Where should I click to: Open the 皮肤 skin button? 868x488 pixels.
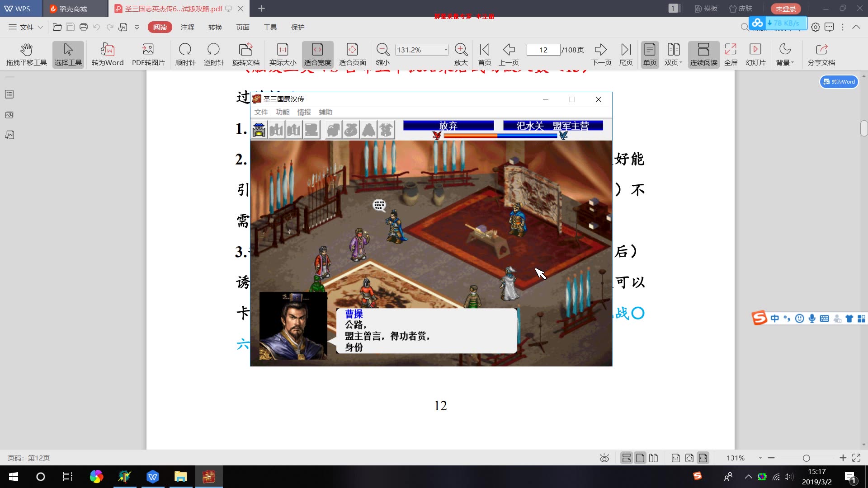pyautogui.click(x=741, y=9)
